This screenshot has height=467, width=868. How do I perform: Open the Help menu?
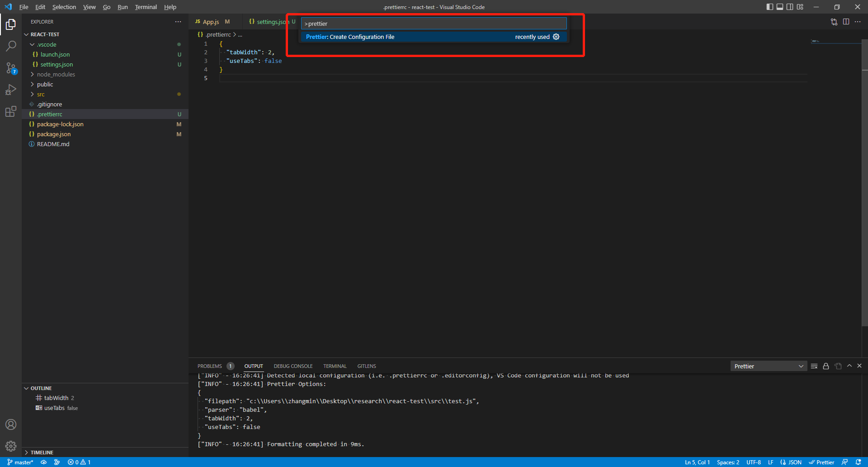170,7
